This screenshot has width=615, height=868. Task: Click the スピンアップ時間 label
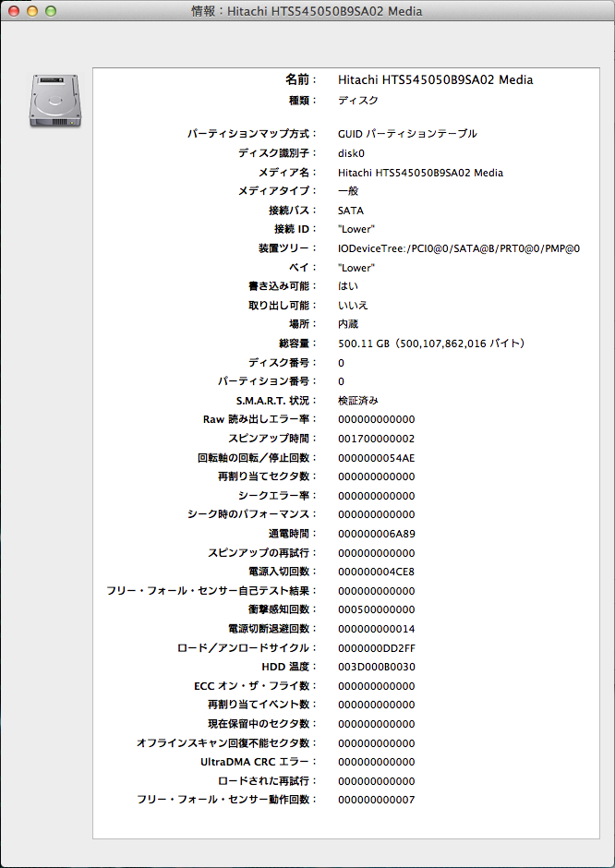coord(273,439)
